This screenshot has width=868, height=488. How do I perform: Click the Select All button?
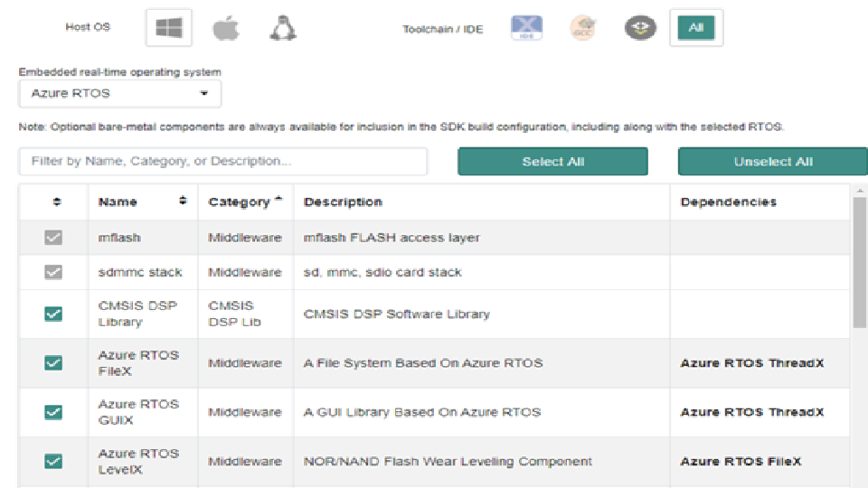pos(552,162)
